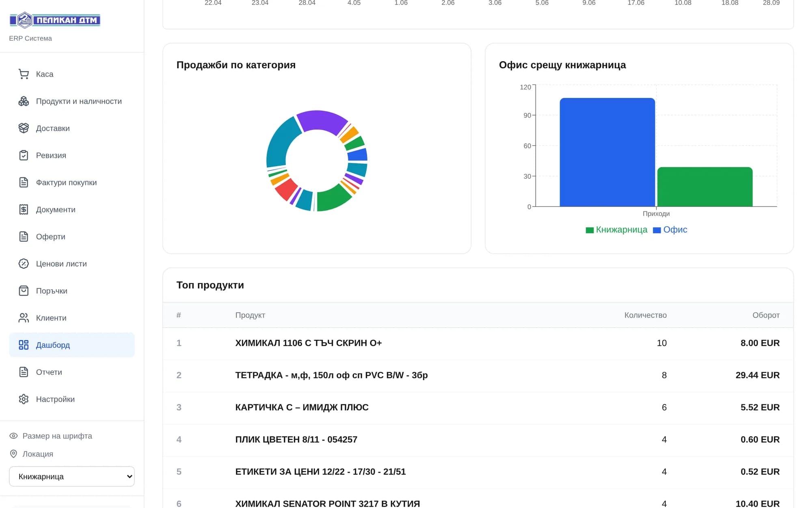Click ЕТИКЕТИ ЗА ЦЕНИ 12/22 row
The width and height of the screenshot is (812, 508).
478,471
